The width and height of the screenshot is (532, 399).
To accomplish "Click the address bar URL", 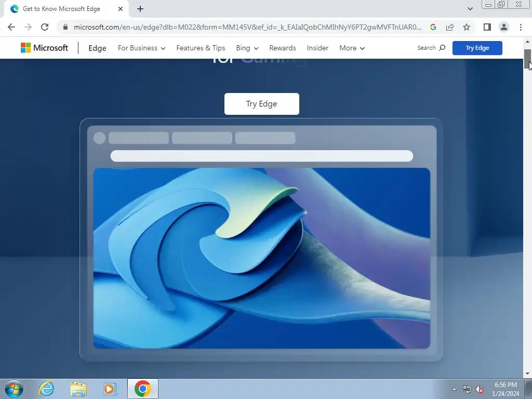I will [247, 27].
